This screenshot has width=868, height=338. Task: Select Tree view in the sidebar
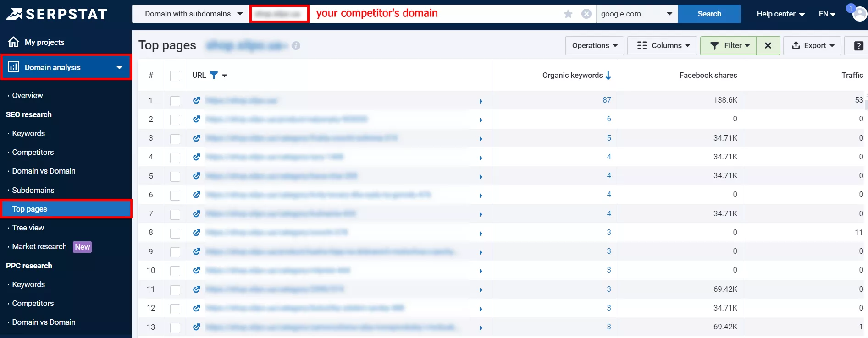28,228
